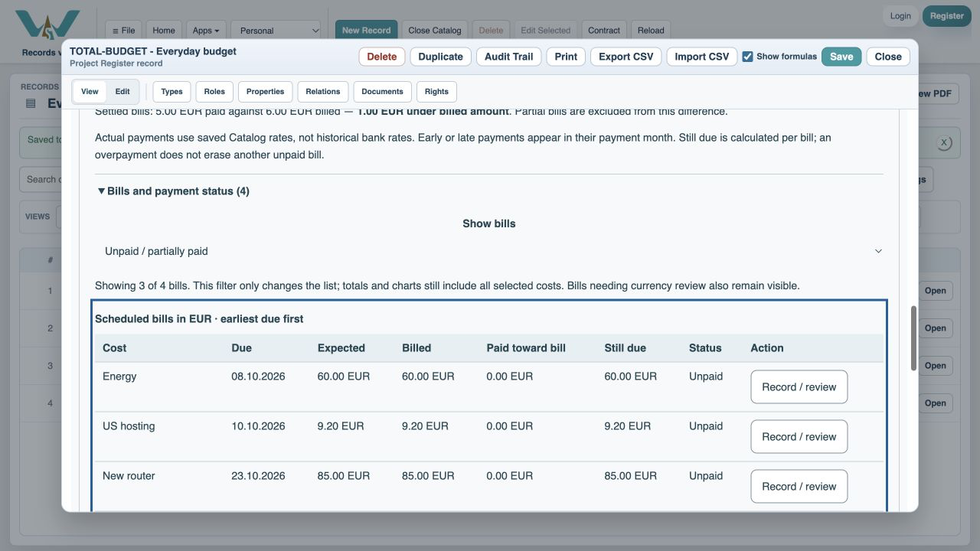
Task: Expand the Personal catalog selector
Action: click(x=276, y=31)
